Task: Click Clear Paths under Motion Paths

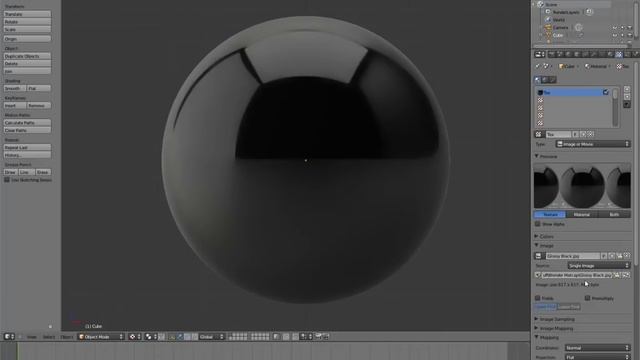Action: click(27, 130)
